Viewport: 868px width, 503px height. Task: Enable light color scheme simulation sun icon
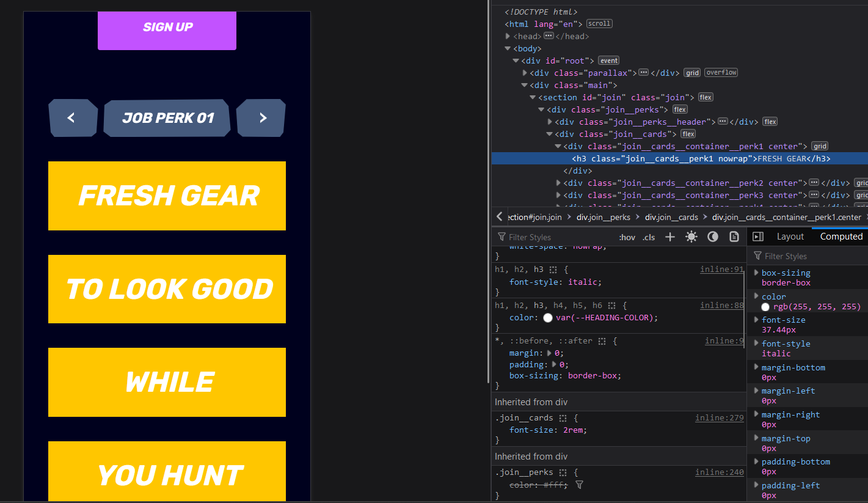(x=691, y=237)
